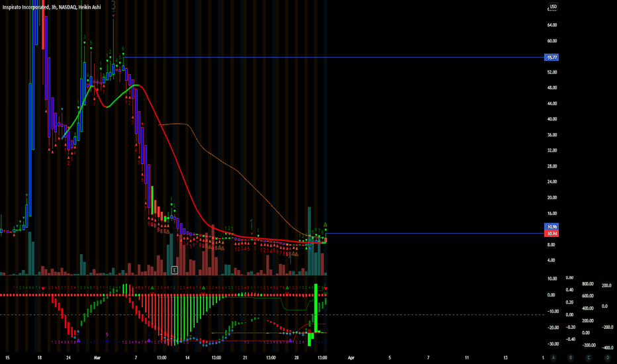Click the 4.00 price axis value
The image size is (617, 364).
(x=551, y=261)
